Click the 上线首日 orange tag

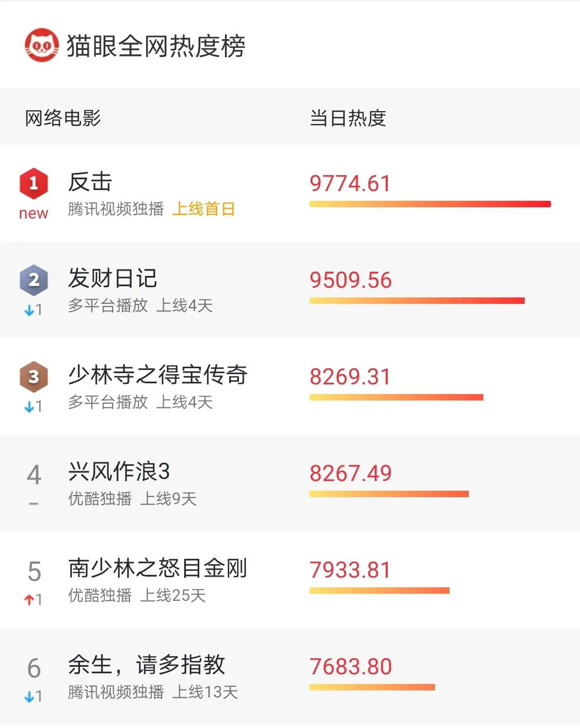[204, 209]
